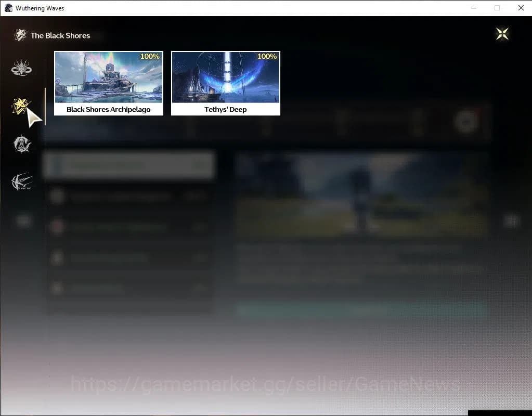Minimize the Wuthering Waves window
Viewport: 532px width, 416px height.
473,8
